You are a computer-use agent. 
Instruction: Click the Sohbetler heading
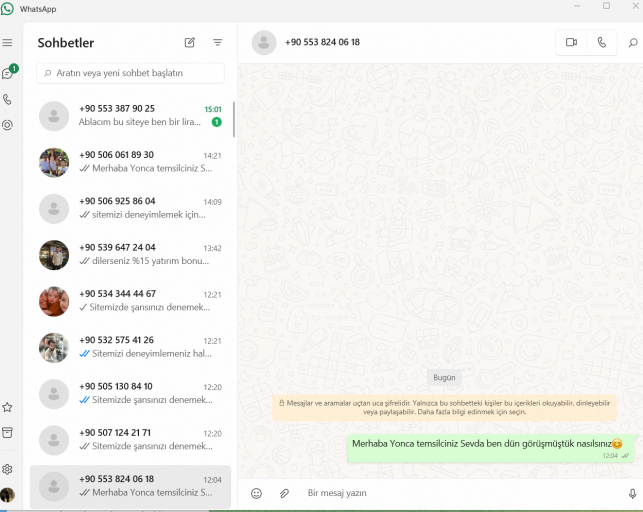click(66, 43)
